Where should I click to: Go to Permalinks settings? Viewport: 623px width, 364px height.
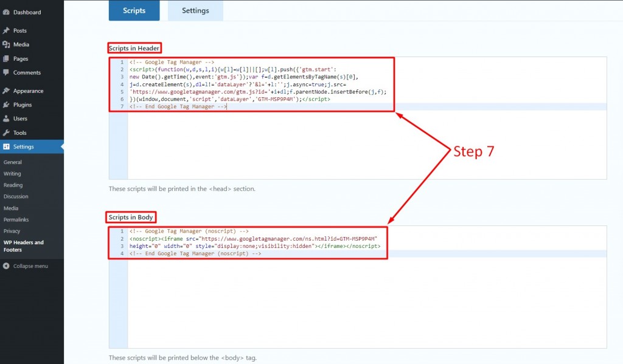tap(16, 219)
